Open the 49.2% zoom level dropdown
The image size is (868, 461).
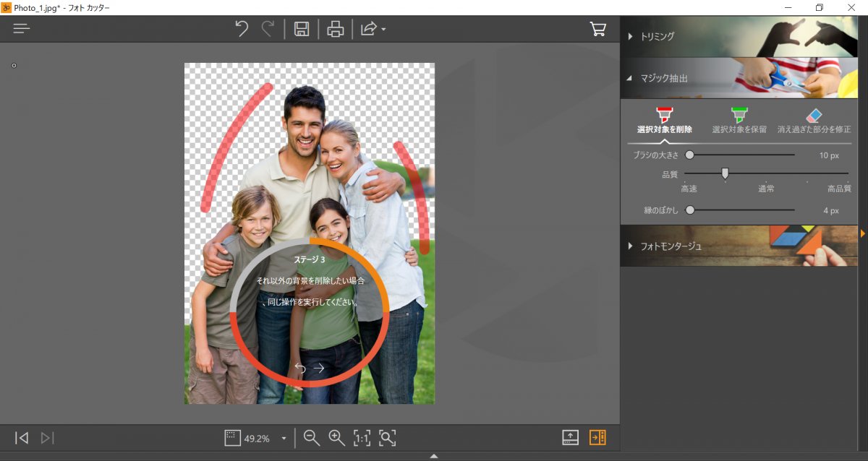(284, 439)
